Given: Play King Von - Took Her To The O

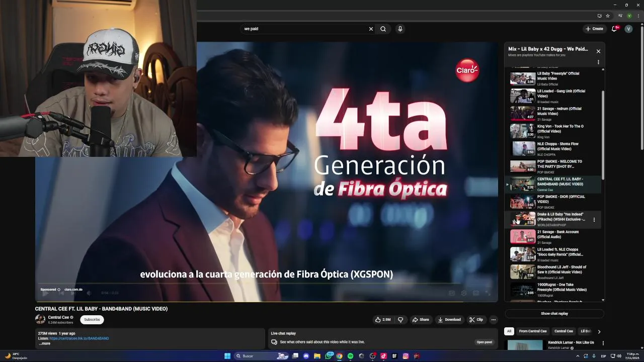Looking at the screenshot, I should point(552,131).
